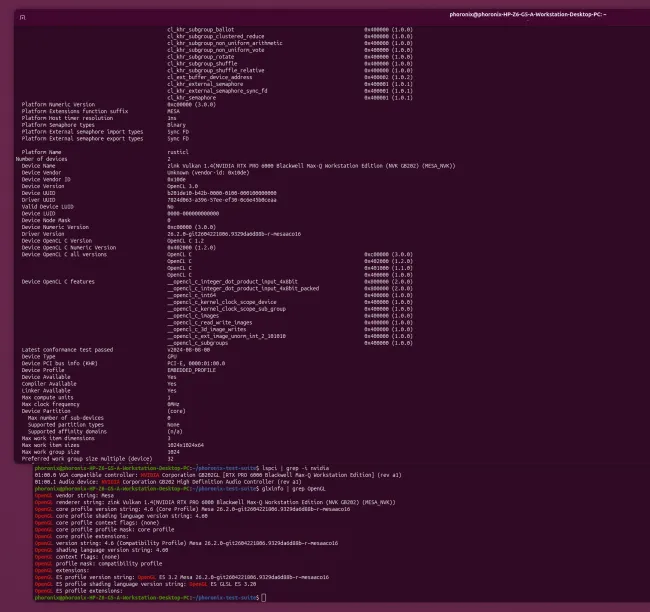This screenshot has height=612, width=650.
Task: Click 'Compiler Available' label
Action: pos(49,384)
